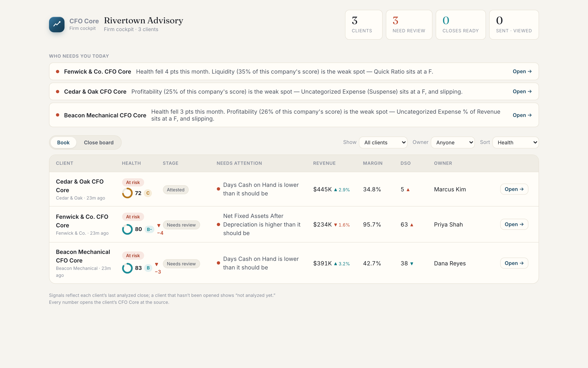The width and height of the screenshot is (588, 368).
Task: Click the Attested stage pill
Action: point(176,190)
